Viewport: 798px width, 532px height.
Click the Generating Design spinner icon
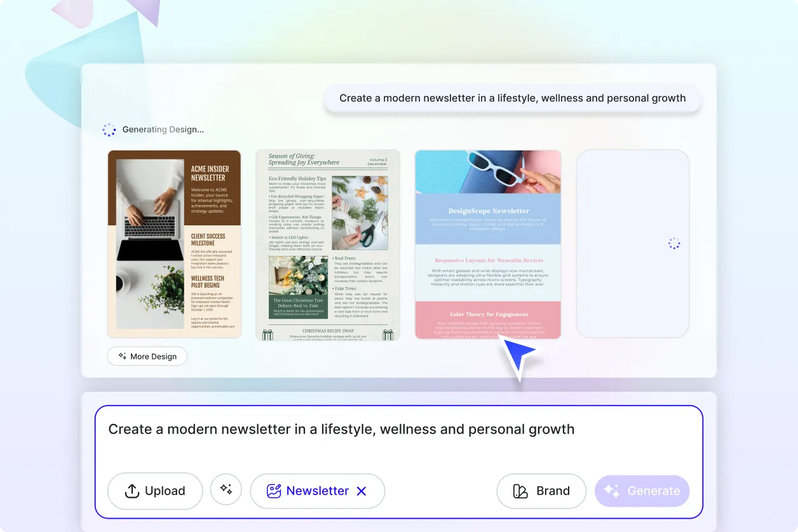(109, 130)
